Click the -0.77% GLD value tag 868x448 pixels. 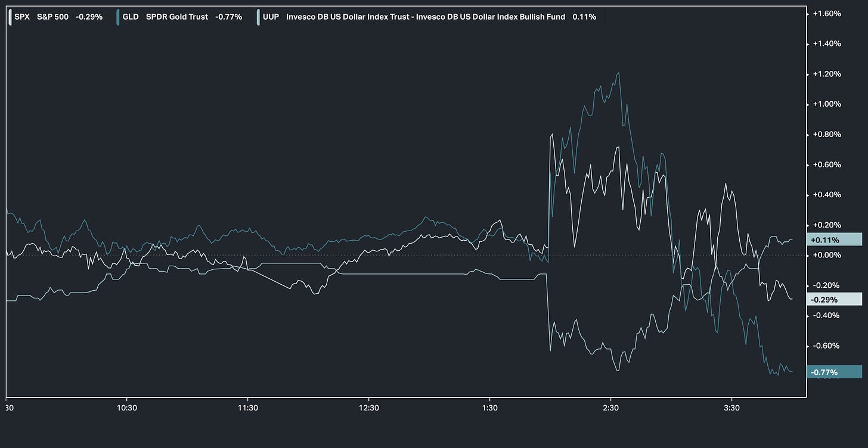pyautogui.click(x=834, y=372)
